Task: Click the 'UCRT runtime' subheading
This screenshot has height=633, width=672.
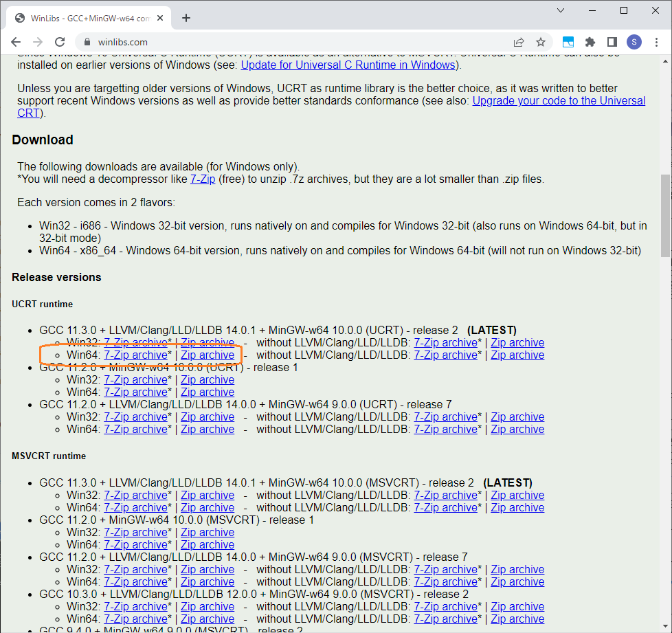Action: [x=43, y=304]
